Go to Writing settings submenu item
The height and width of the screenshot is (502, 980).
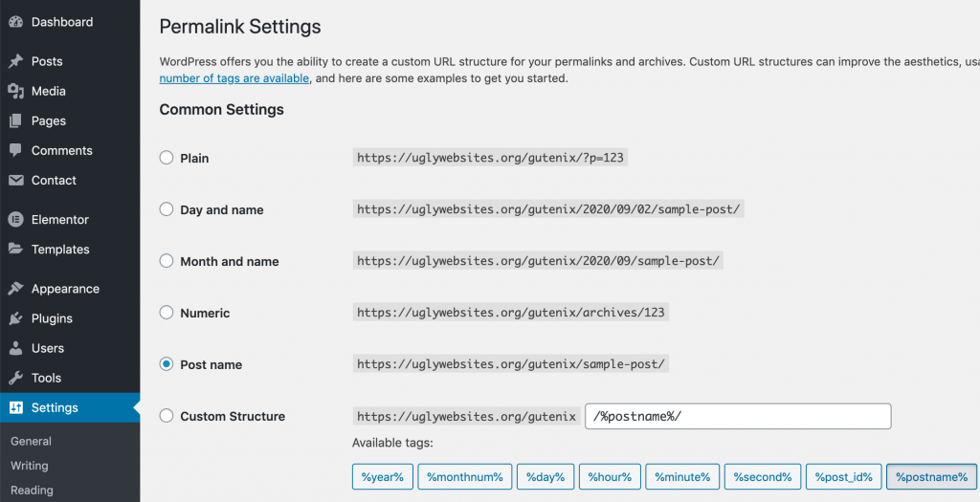[x=30, y=466]
